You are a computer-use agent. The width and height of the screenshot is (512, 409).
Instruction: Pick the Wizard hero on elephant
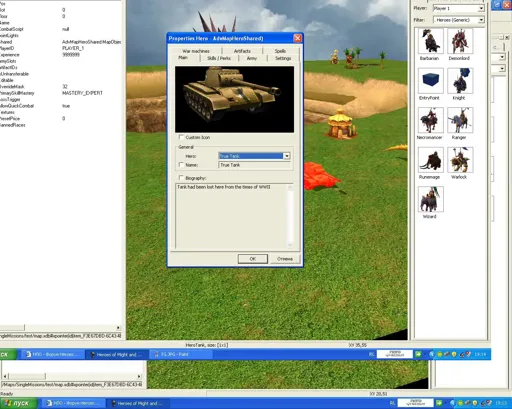[431, 199]
